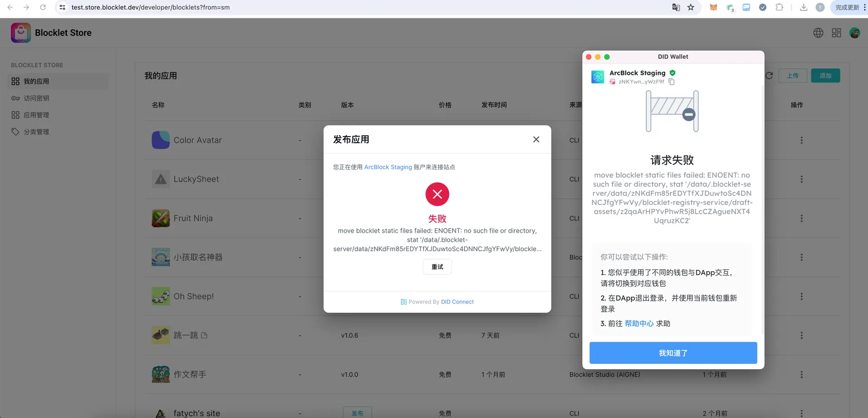The image size is (868, 418).
Task: Open 应用管理 in the sidebar
Action: (59, 115)
